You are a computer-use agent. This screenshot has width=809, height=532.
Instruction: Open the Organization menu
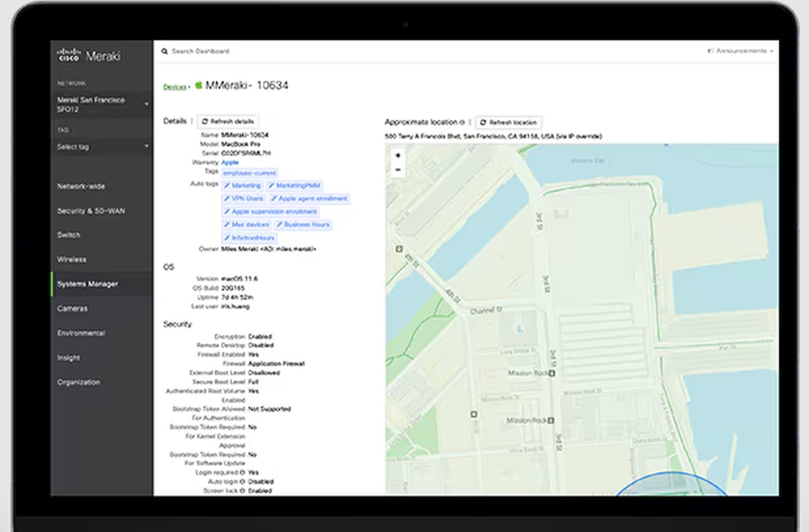(78, 382)
